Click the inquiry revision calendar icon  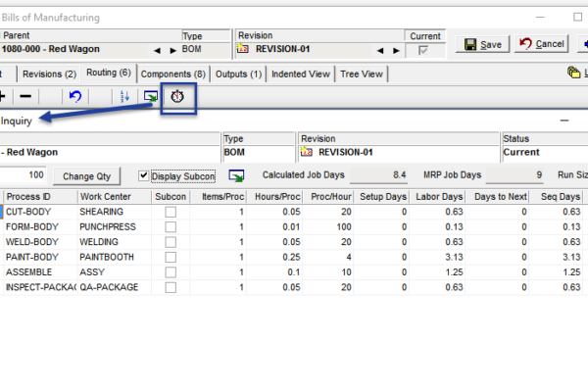[x=306, y=152]
